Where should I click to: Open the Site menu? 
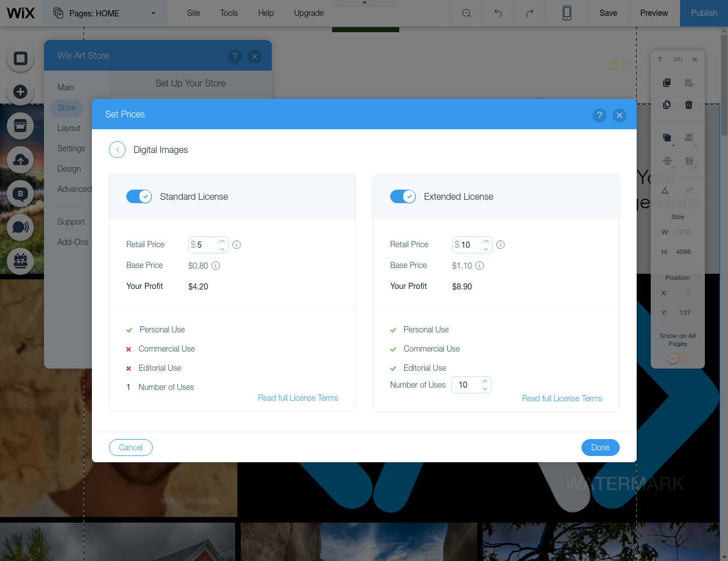pyautogui.click(x=193, y=13)
